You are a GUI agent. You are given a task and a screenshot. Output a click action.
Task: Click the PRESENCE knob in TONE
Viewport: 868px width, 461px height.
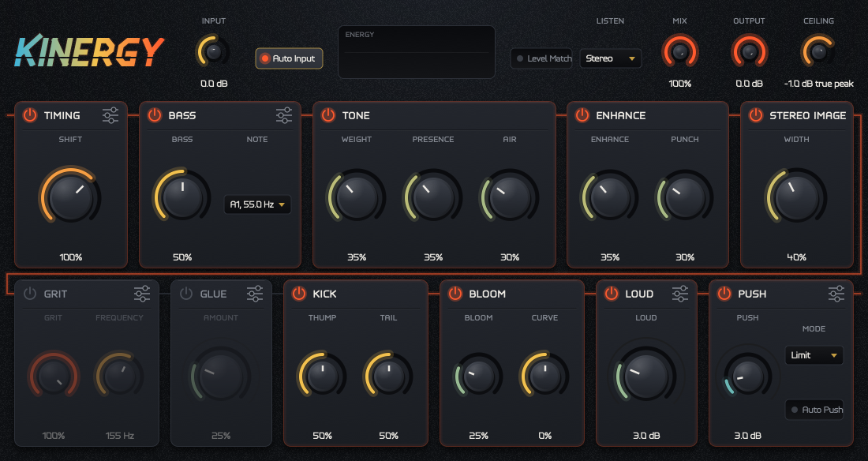pos(433,197)
